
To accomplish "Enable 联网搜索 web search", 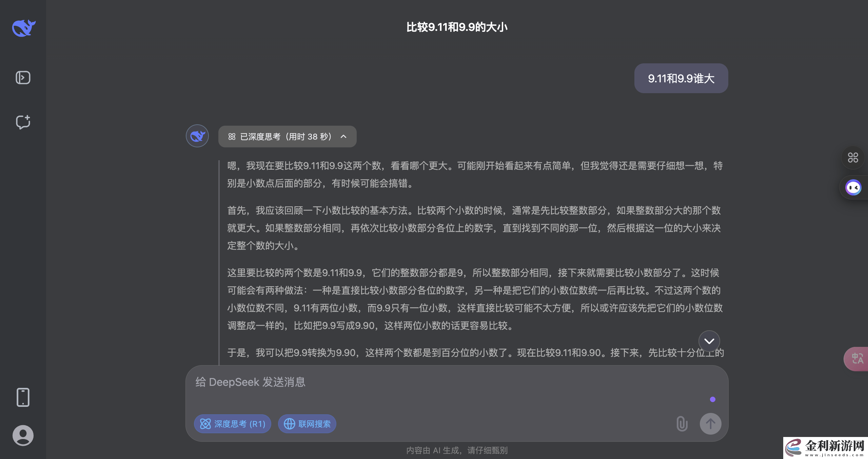I will 307,423.
